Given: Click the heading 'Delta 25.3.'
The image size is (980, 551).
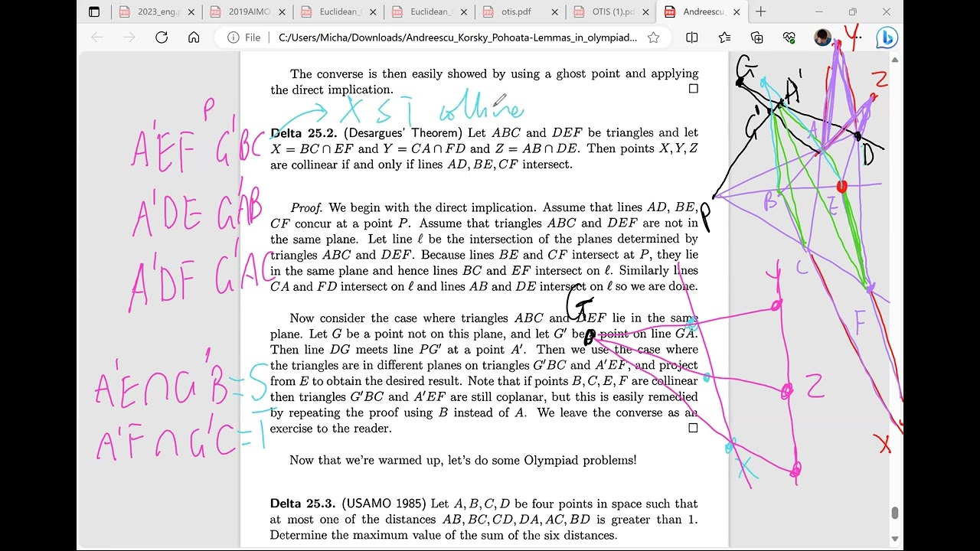Looking at the screenshot, I should 303,504.
